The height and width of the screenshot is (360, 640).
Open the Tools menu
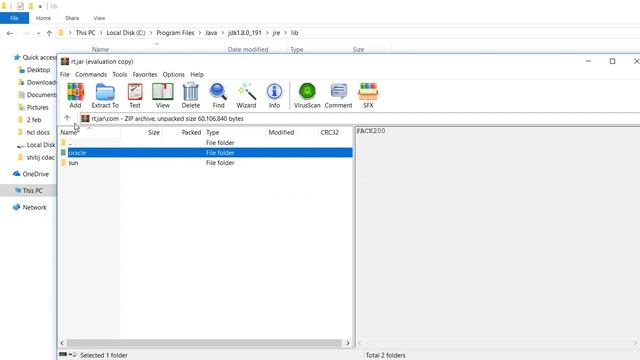[120, 74]
